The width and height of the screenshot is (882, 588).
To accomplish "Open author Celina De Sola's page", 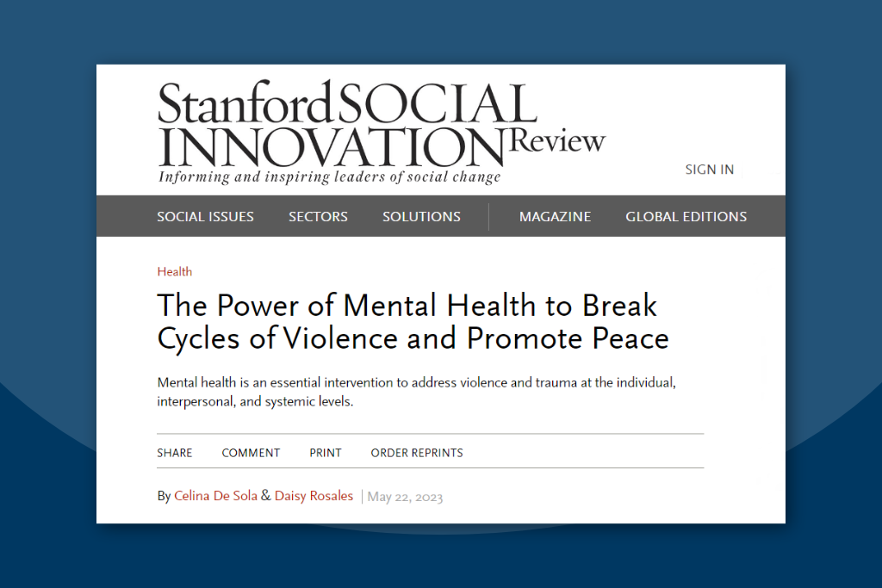I will [215, 496].
